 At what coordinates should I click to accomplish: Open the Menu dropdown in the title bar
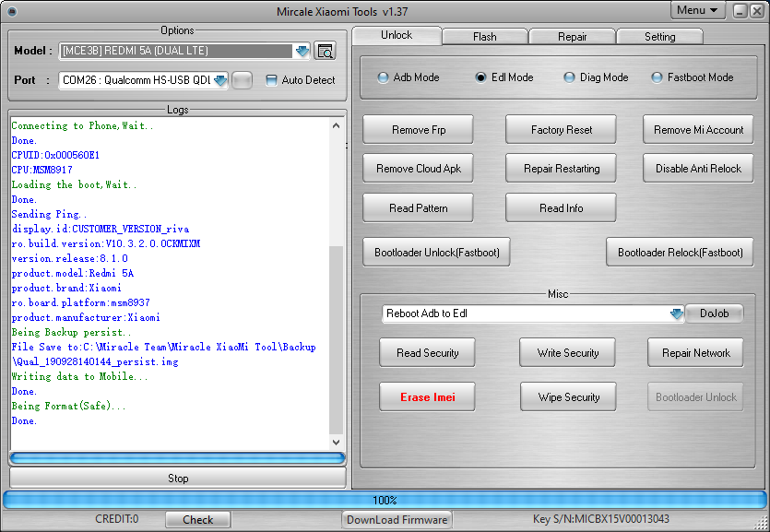697,10
